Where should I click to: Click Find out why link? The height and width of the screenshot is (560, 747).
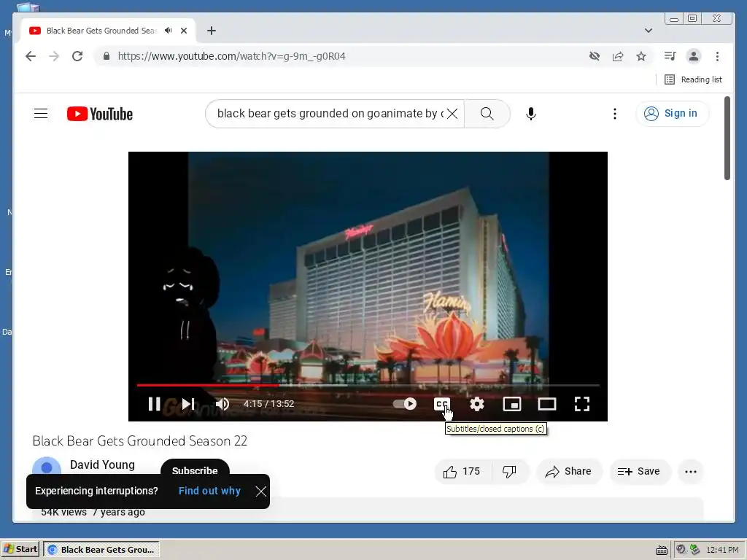[x=209, y=491]
